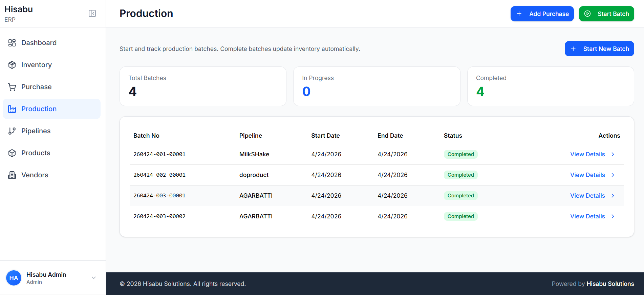Expand the Hisabu Admin user menu chevron

point(94,278)
